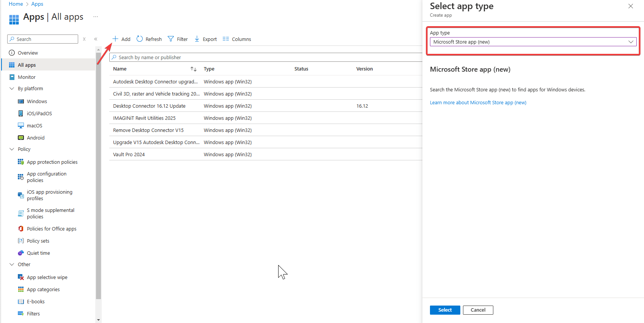Click the Refresh circular arrow icon
The height and width of the screenshot is (323, 644).
tap(140, 39)
